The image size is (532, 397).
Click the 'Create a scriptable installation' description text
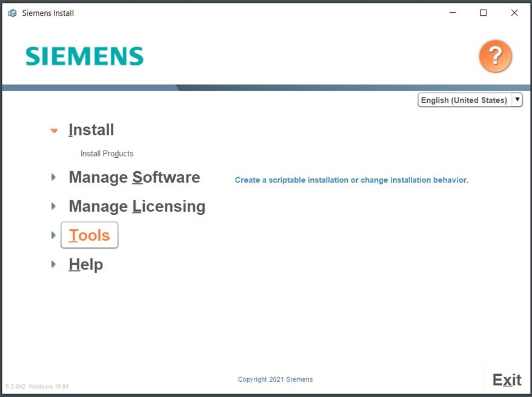point(351,180)
